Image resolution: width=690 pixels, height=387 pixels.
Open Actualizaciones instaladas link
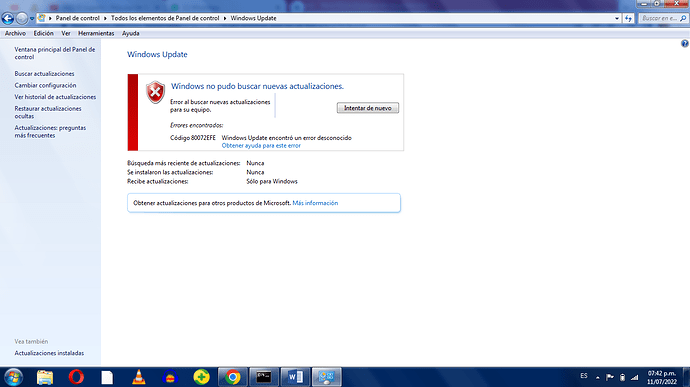tap(49, 353)
